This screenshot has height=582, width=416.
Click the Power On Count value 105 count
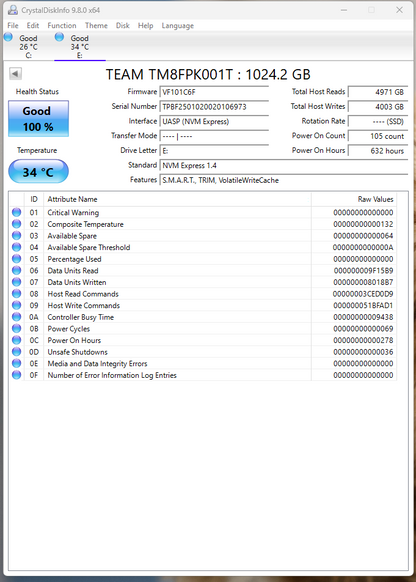point(378,136)
